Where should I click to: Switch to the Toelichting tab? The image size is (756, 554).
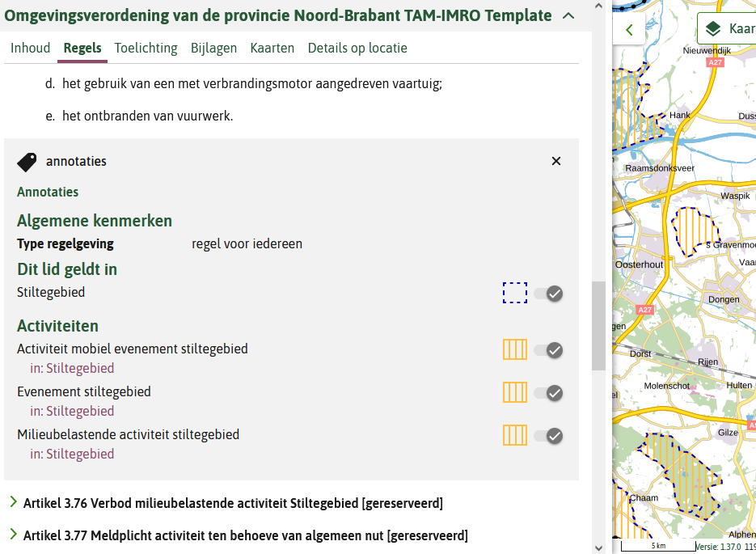point(146,49)
